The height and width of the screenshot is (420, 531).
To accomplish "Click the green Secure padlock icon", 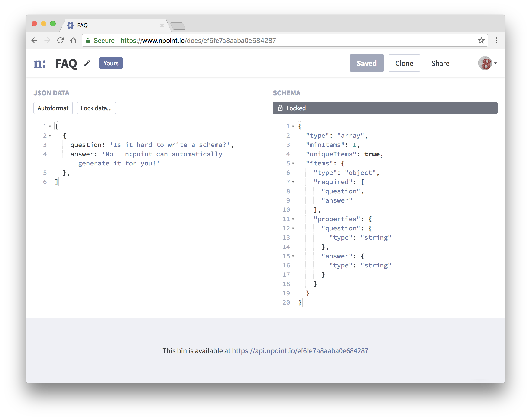I will point(88,41).
